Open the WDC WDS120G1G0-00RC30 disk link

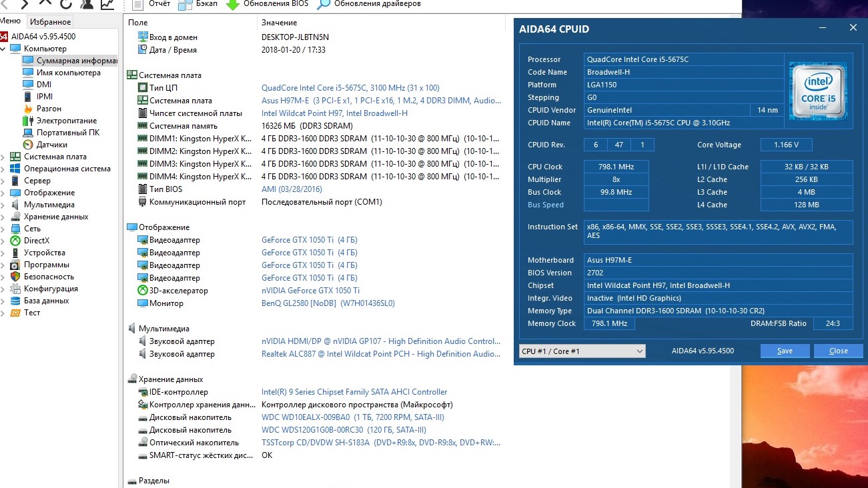click(344, 430)
